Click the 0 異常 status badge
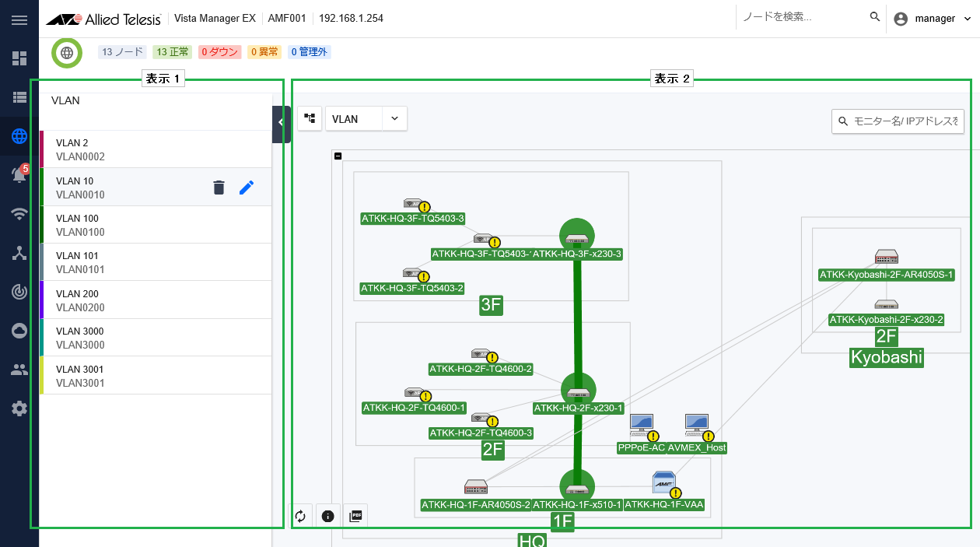The image size is (980, 547). coord(264,52)
